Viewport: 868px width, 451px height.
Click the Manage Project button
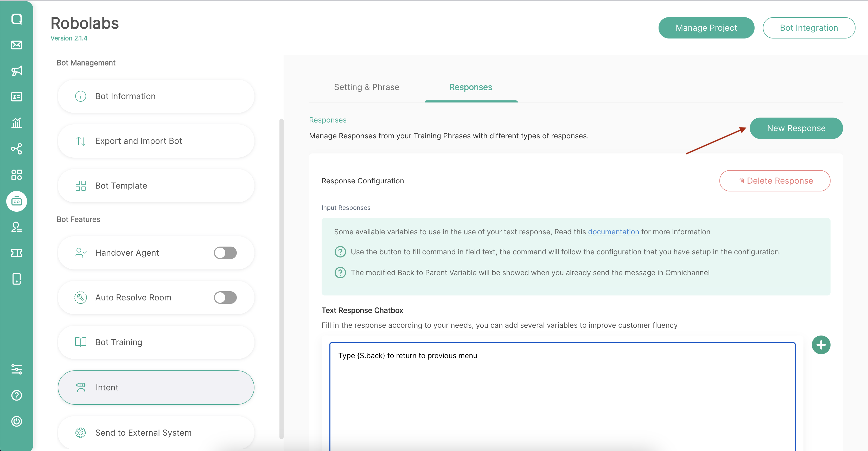coord(706,28)
